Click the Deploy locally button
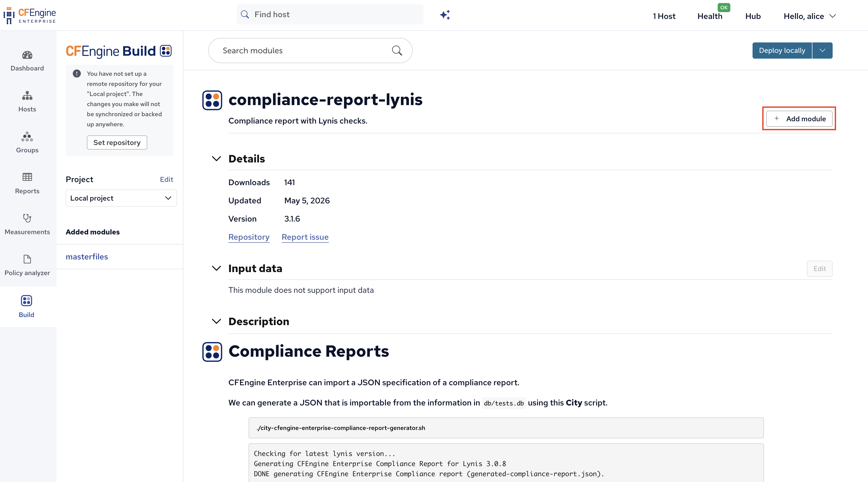 [x=782, y=51]
